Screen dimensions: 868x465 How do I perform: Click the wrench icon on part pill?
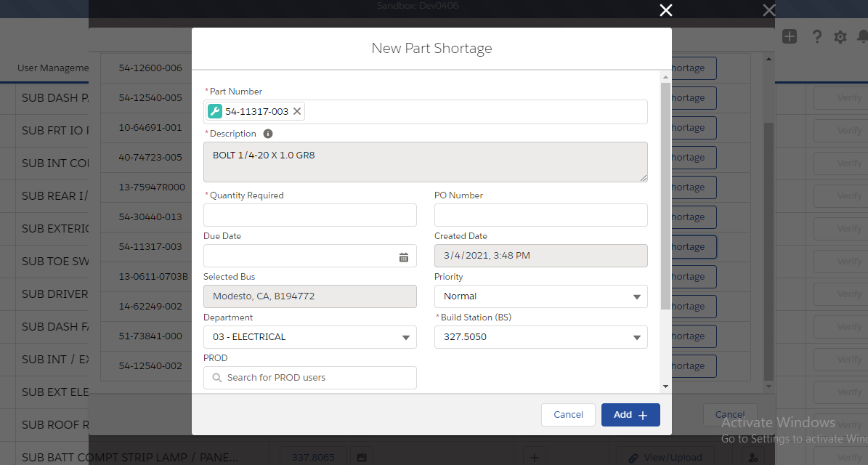[x=215, y=112]
